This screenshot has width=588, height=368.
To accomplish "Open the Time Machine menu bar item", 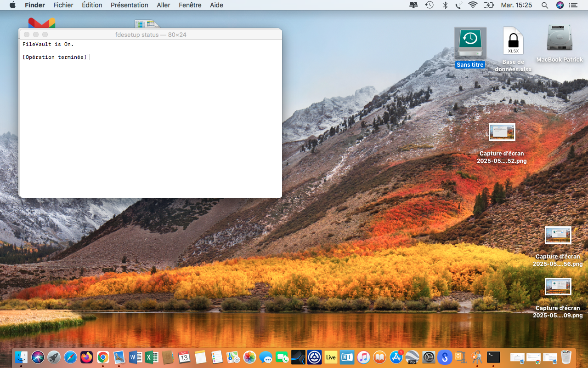I will click(429, 5).
